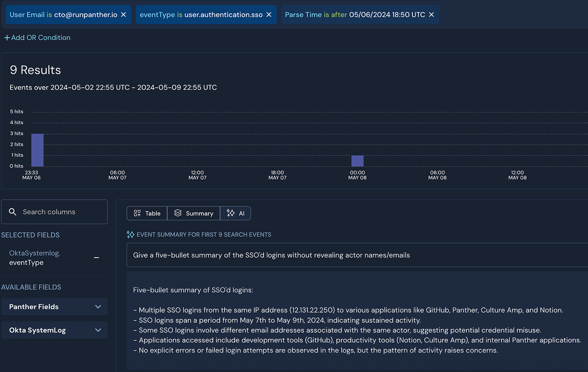Image resolution: width=588 pixels, height=372 pixels.
Task: Click the 18:00 MAY 07 axis label
Action: [277, 175]
